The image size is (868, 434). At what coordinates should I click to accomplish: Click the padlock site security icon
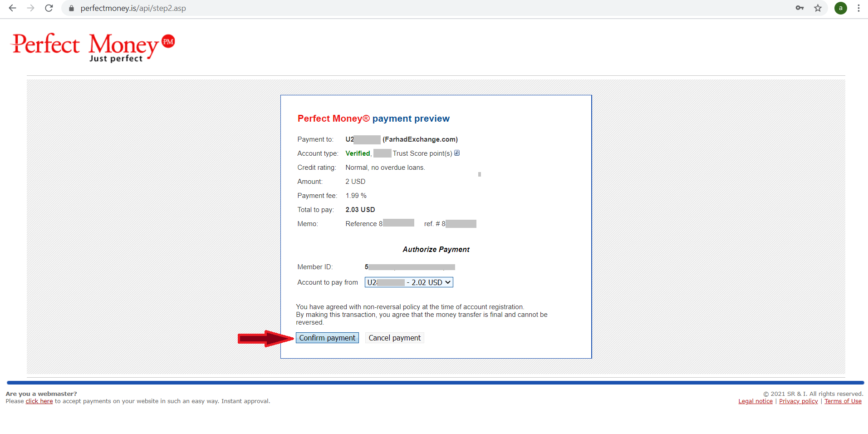click(71, 8)
